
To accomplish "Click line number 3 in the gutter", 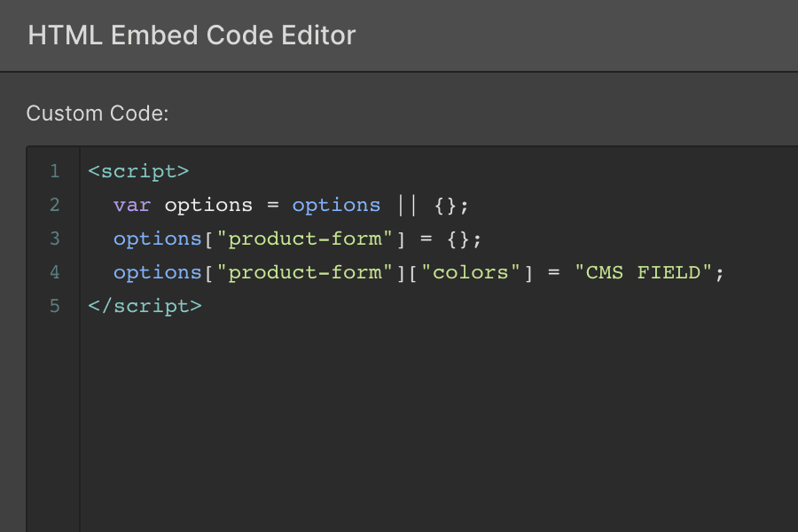I will click(55, 239).
